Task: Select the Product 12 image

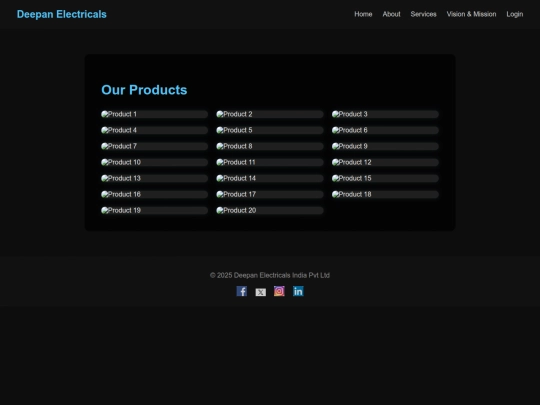Action: pyautogui.click(x=385, y=162)
